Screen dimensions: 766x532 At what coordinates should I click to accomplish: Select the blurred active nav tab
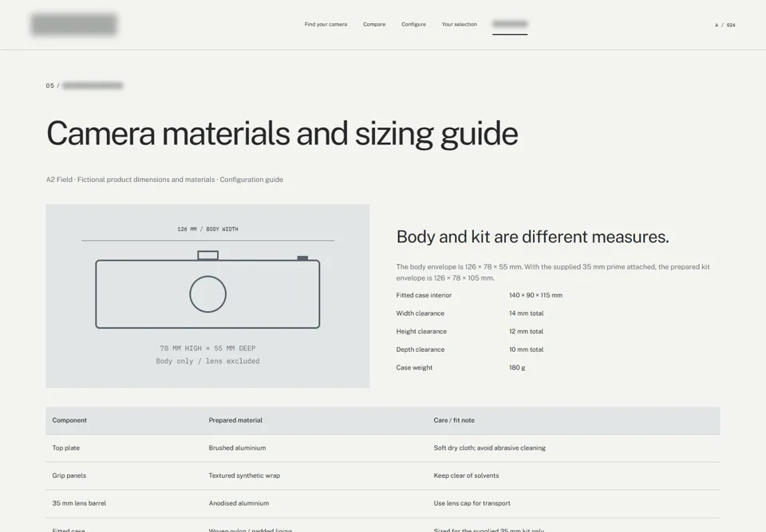pyautogui.click(x=510, y=24)
